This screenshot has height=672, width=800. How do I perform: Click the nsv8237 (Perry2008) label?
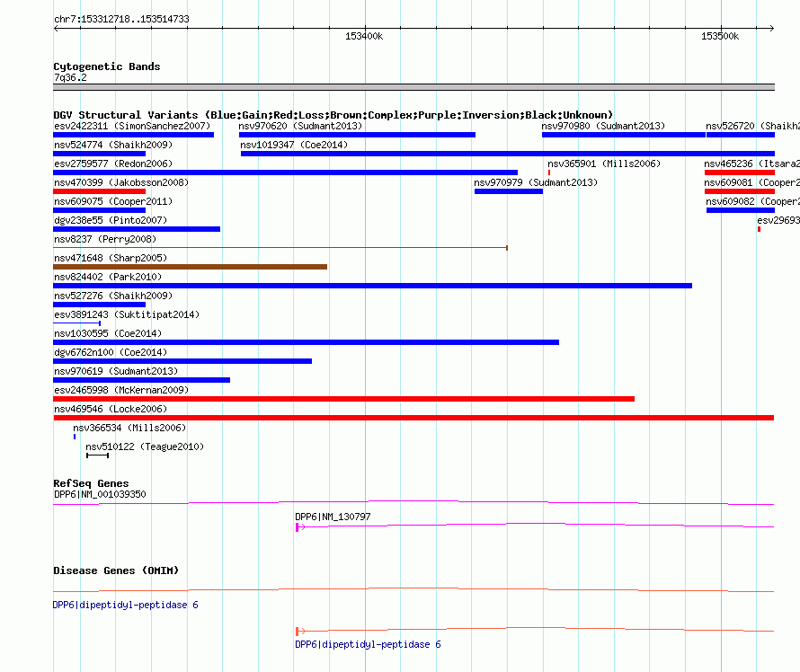pyautogui.click(x=105, y=239)
